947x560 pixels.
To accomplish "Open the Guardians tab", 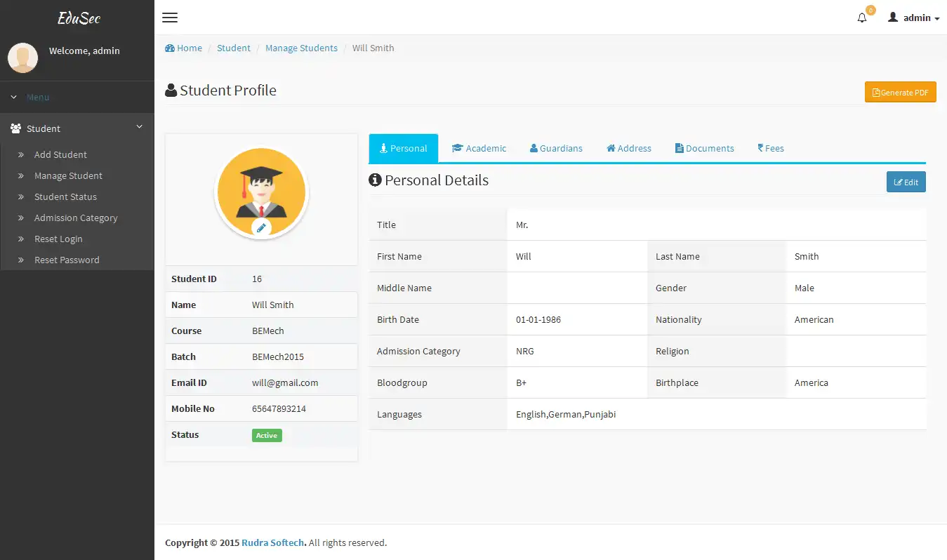I will 557,148.
